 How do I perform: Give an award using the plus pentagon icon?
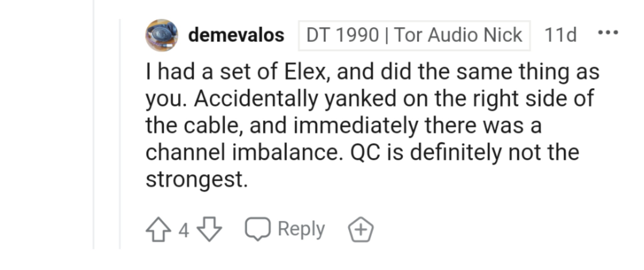point(361,229)
